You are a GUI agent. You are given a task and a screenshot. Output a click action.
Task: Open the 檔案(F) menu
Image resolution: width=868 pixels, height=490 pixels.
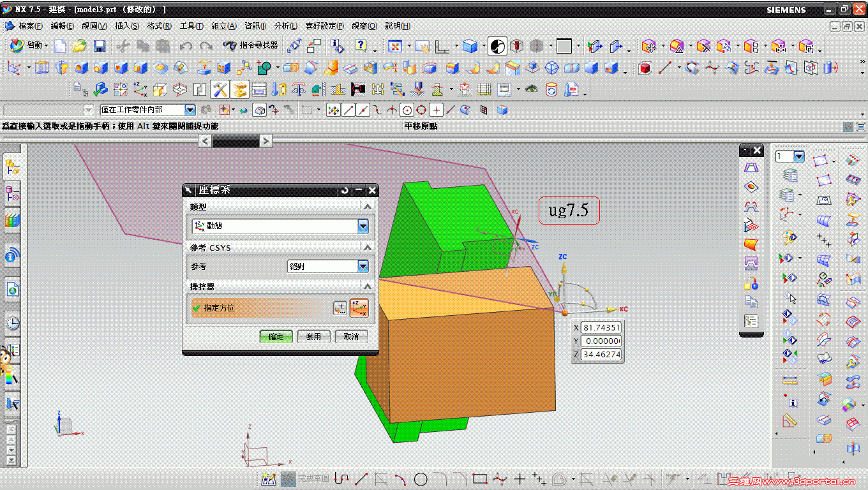click(x=30, y=26)
